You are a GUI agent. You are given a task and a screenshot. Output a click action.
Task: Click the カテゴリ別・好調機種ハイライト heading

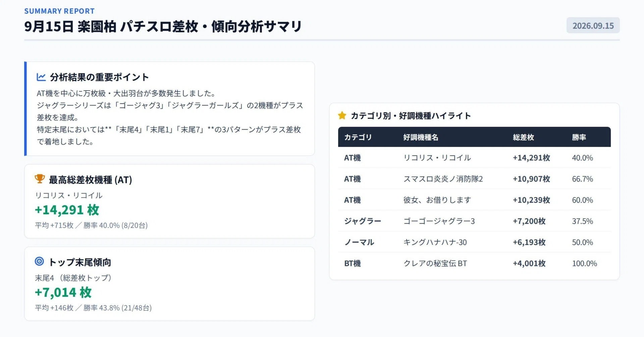coord(411,116)
